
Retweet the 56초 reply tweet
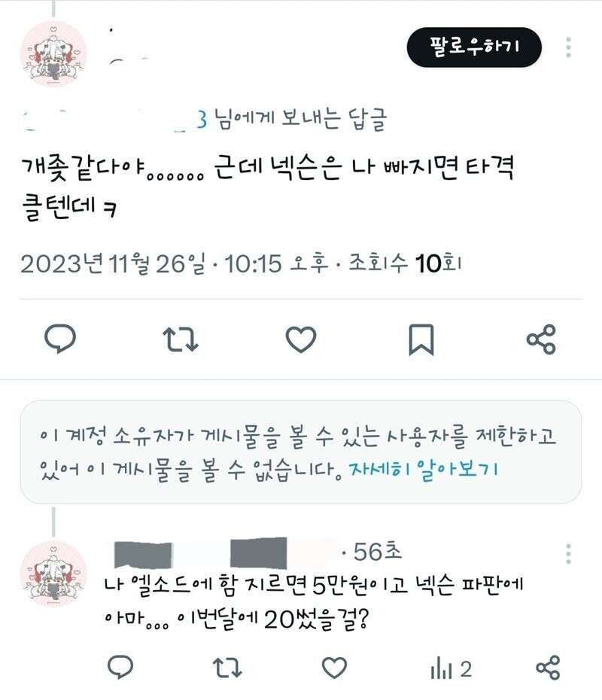(x=227, y=668)
